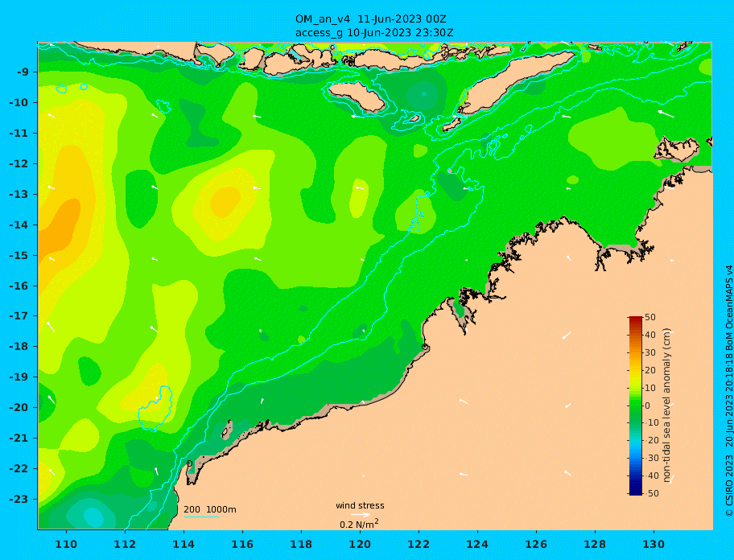
Task: Click the title text "OM_an_v4 11-Jun-2023 00Z"
Action: 370,19
